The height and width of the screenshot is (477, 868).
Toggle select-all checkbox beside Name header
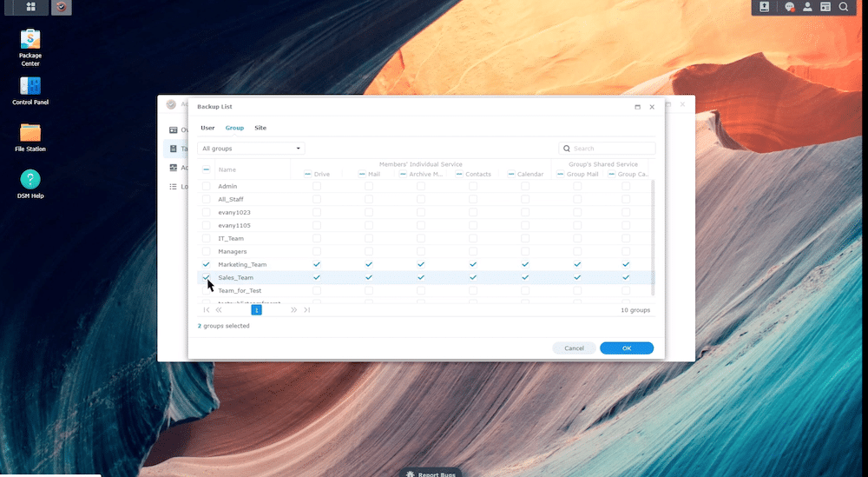pos(206,169)
